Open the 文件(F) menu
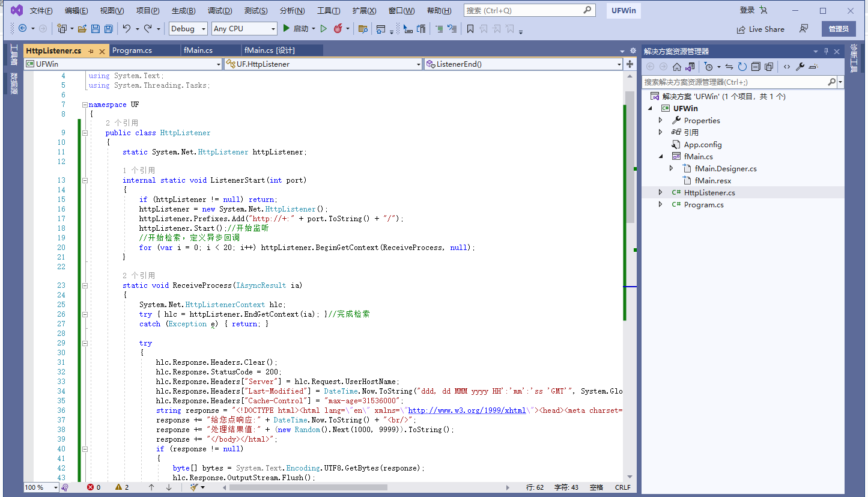The height and width of the screenshot is (497, 868). (41, 11)
